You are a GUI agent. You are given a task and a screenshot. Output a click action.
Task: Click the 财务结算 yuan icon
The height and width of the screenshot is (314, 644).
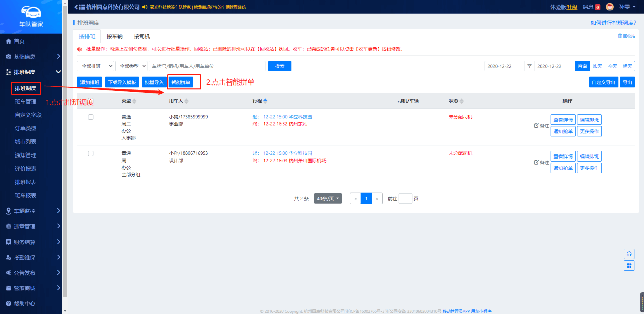pos(8,242)
